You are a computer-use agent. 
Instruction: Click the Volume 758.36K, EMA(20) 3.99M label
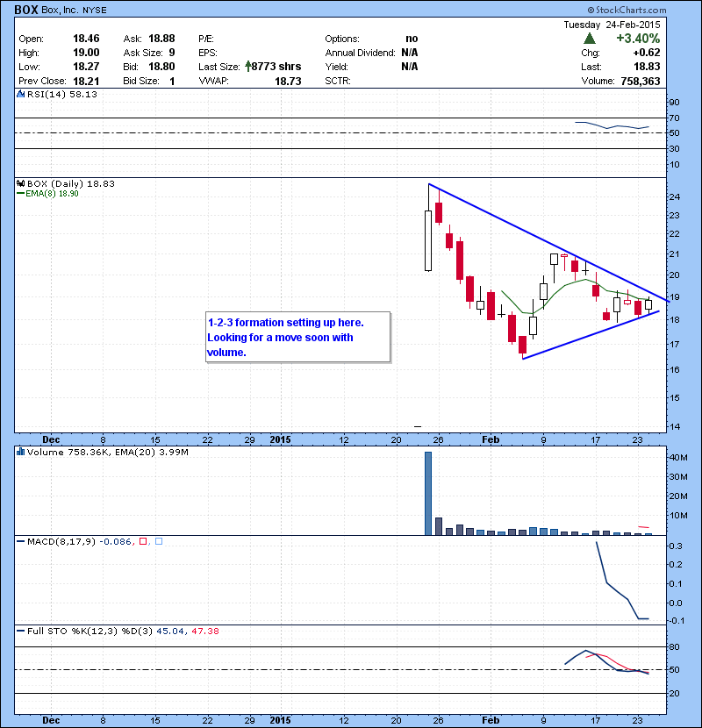point(108,452)
